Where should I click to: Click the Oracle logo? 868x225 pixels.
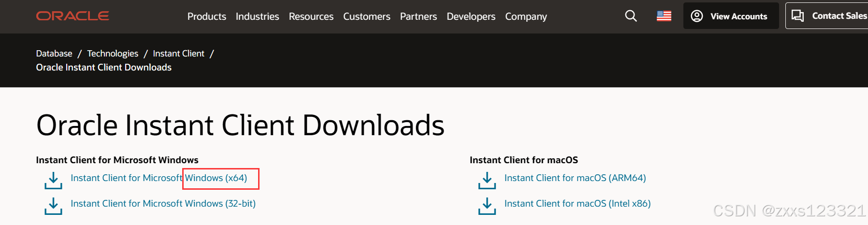pos(72,16)
